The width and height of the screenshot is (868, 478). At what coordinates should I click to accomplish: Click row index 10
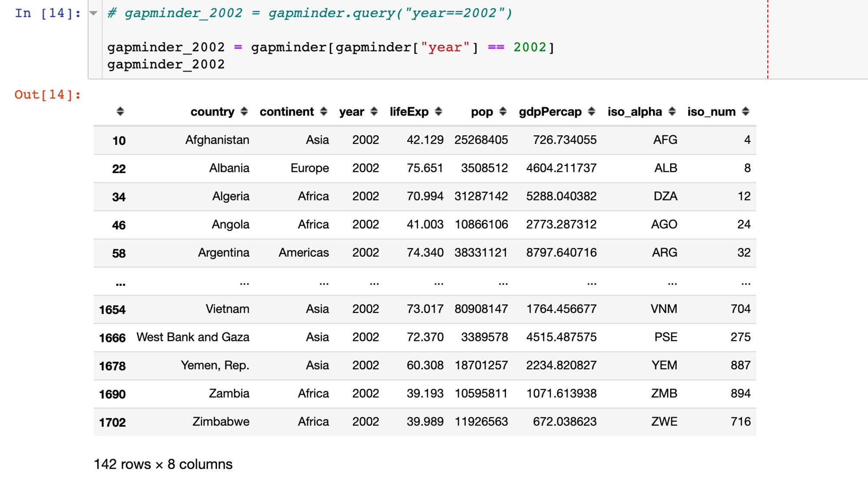tap(119, 141)
